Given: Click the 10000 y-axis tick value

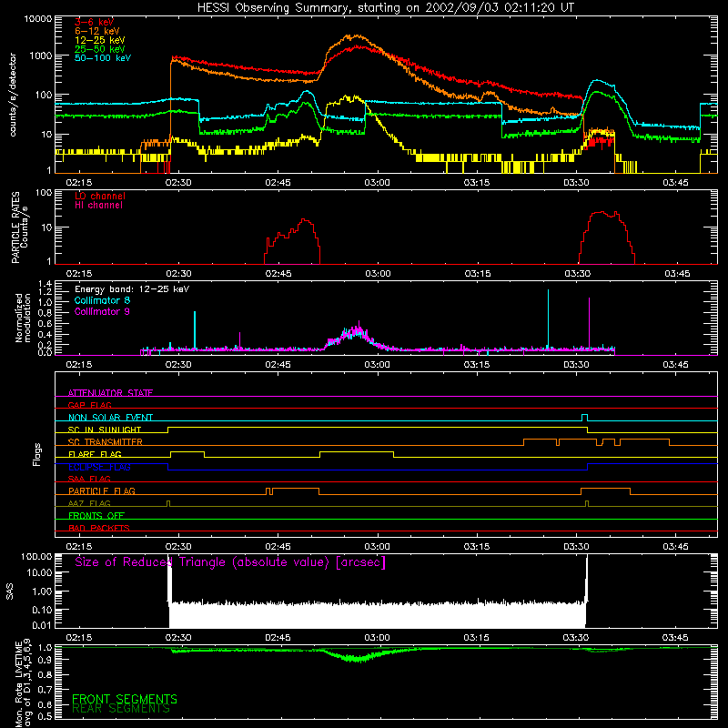Looking at the screenshot, I should pos(38,19).
